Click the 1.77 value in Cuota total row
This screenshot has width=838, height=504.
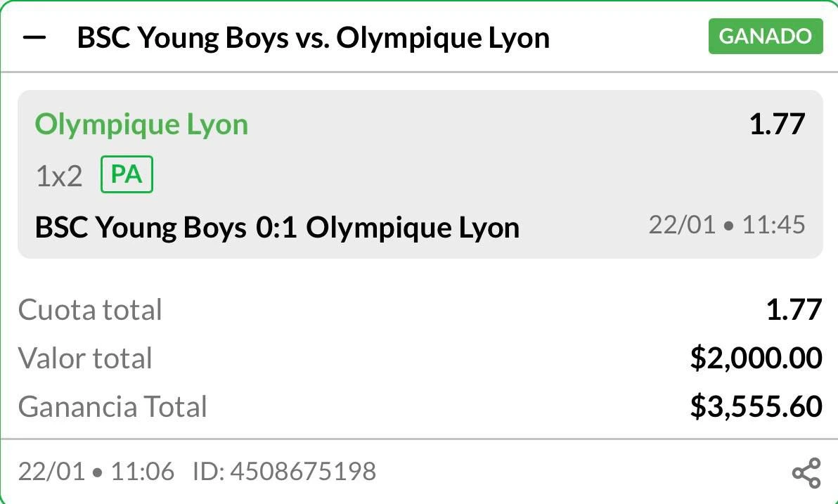click(794, 310)
